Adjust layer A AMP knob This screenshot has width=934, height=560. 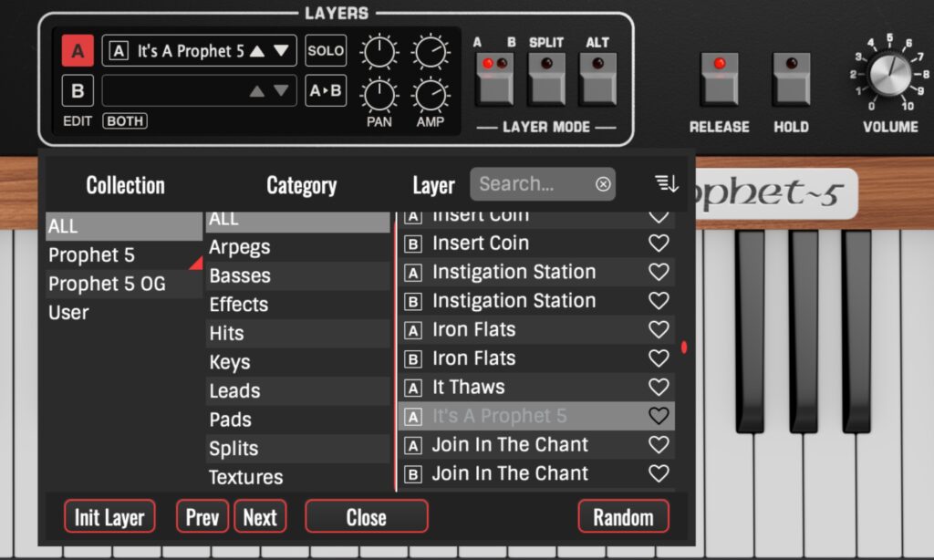pos(431,52)
